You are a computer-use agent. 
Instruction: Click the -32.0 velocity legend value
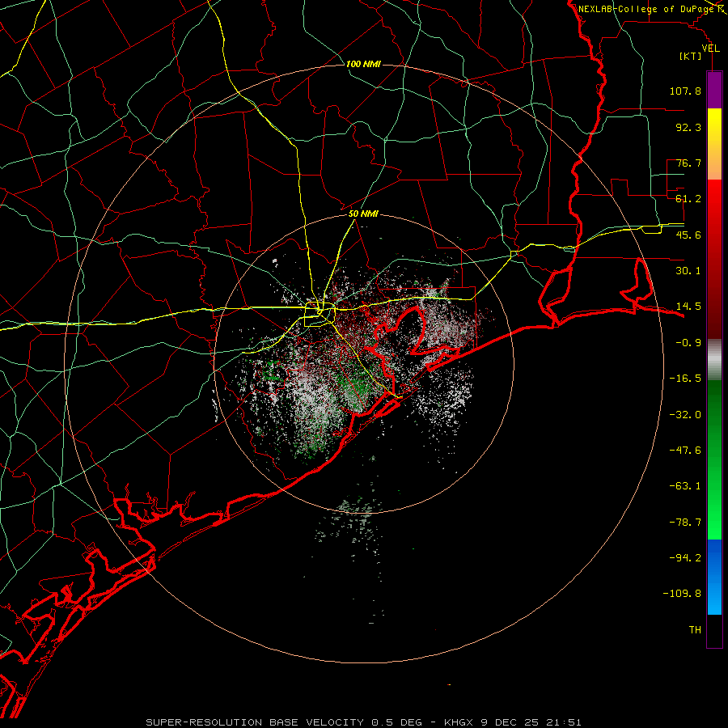(685, 415)
